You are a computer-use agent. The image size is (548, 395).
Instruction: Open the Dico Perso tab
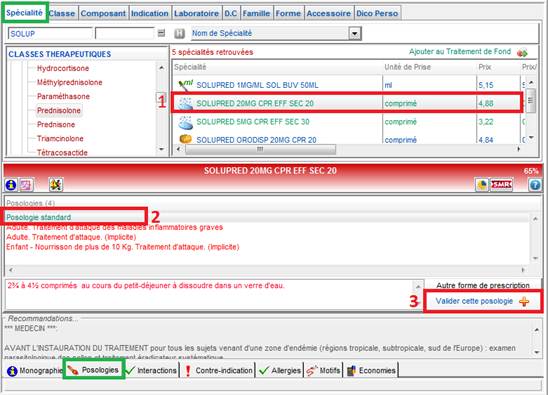377,13
